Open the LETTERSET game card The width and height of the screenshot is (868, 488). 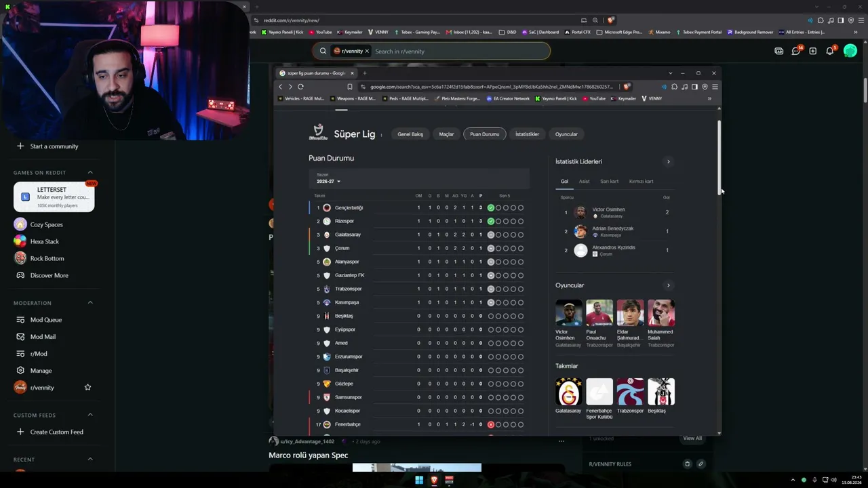pyautogui.click(x=54, y=197)
